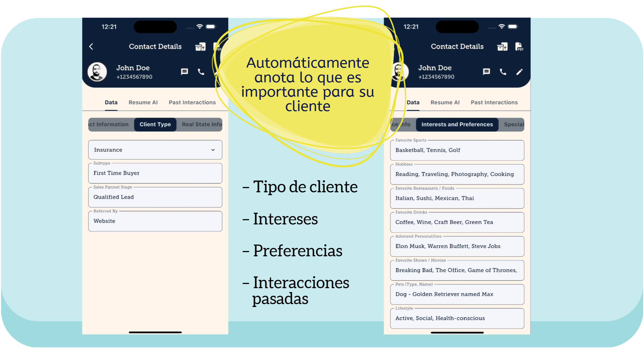
Task: Edit the Favorite Drinks field
Action: tap(457, 222)
